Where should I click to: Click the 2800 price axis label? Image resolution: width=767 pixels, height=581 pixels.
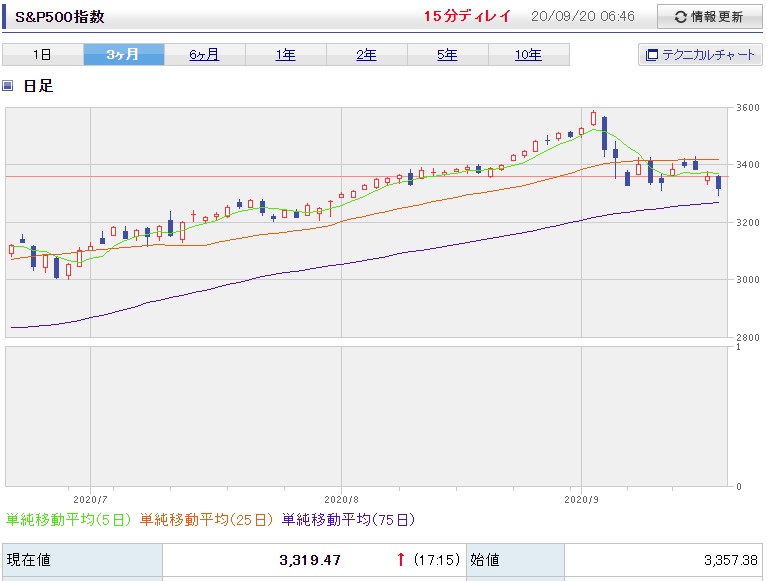point(748,337)
